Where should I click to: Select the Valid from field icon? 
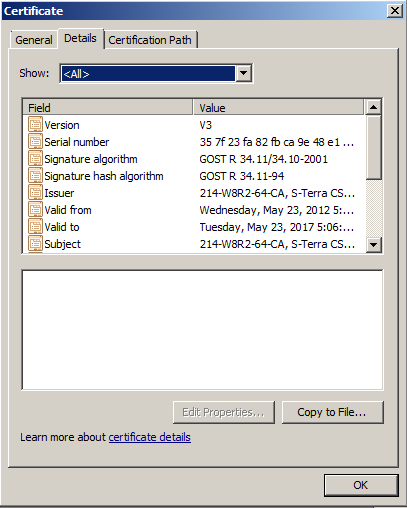pyautogui.click(x=35, y=210)
